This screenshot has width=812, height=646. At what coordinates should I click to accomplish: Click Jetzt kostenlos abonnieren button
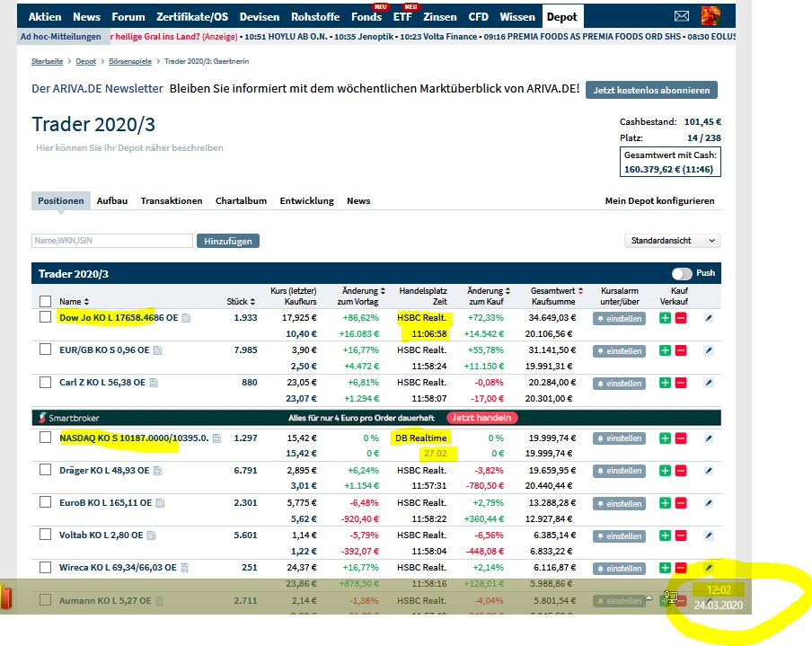click(x=651, y=90)
